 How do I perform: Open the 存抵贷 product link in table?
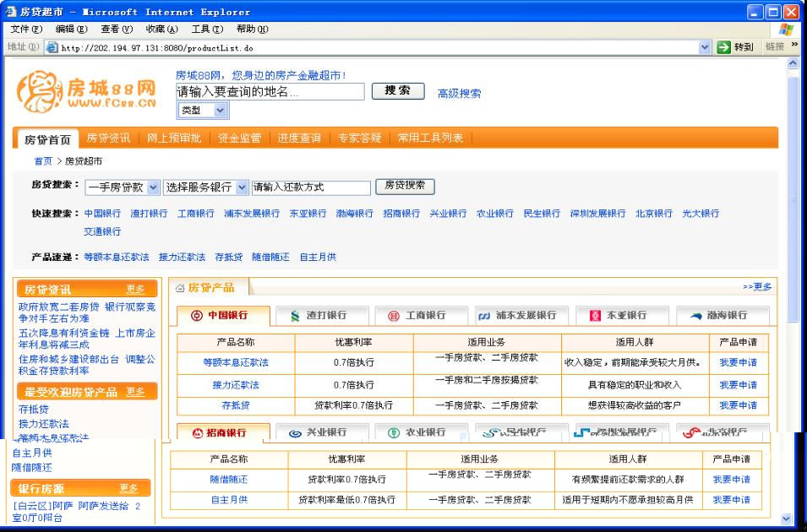click(236, 405)
